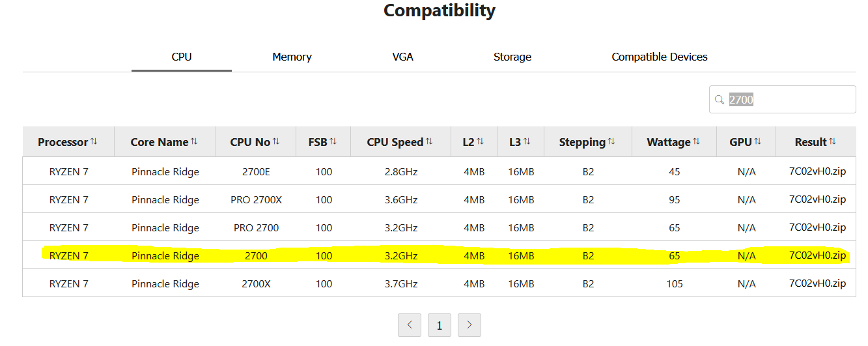
Task: Switch to the Memory tab
Action: point(292,57)
